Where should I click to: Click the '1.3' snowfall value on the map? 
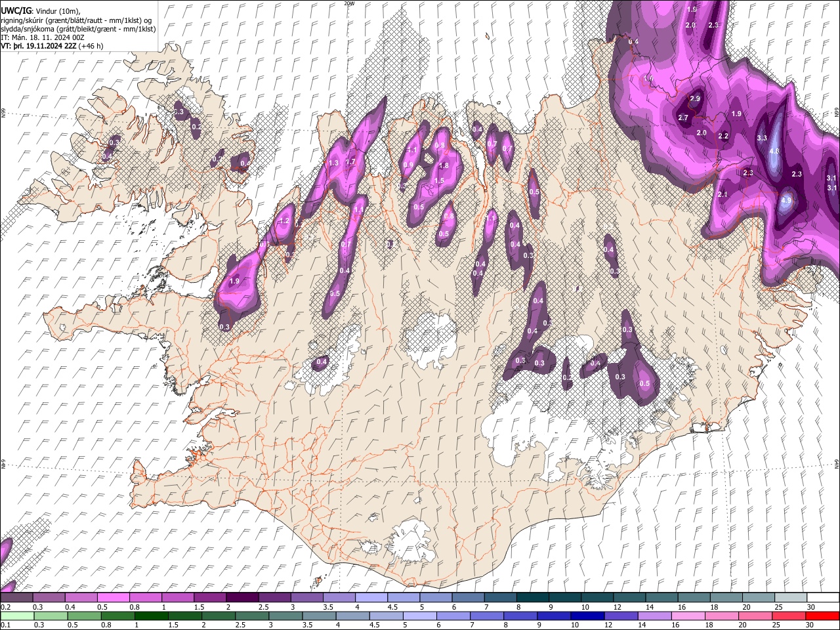coord(333,163)
